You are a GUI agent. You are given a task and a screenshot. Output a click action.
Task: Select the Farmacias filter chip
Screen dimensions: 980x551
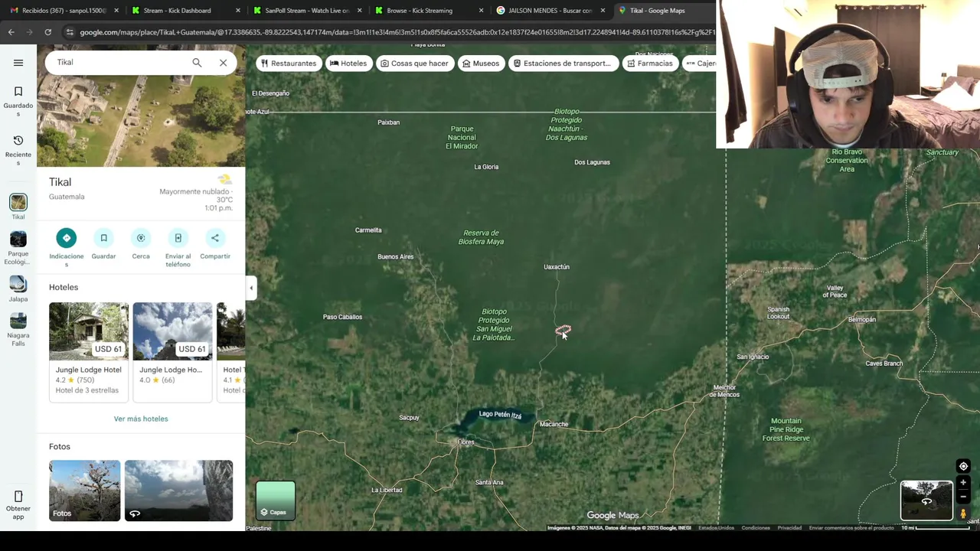click(x=650, y=64)
